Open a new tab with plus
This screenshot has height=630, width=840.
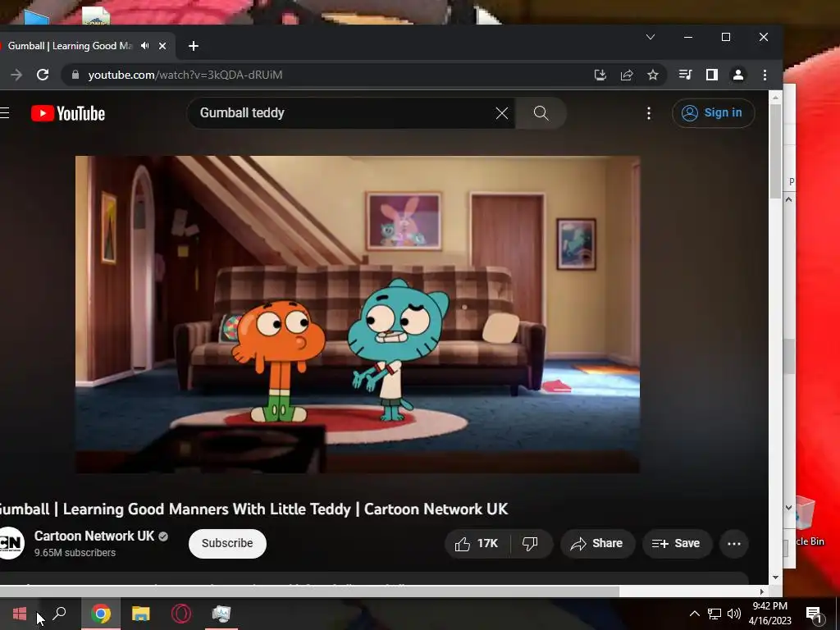coord(194,46)
